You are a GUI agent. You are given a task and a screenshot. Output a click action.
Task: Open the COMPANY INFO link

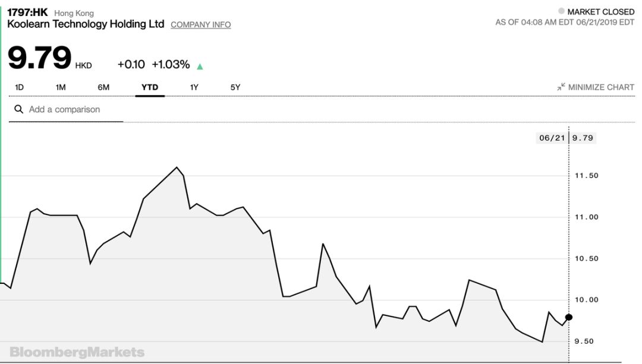pyautogui.click(x=200, y=25)
